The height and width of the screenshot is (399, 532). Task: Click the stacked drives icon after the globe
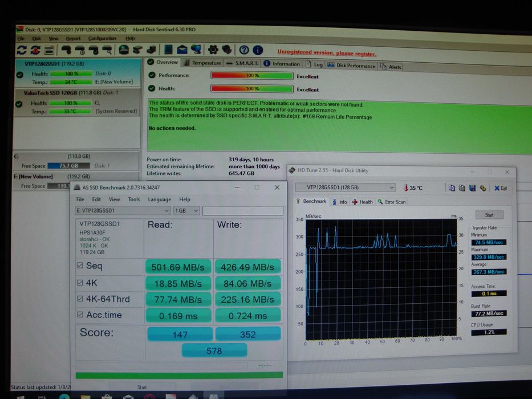pyautogui.click(x=137, y=50)
